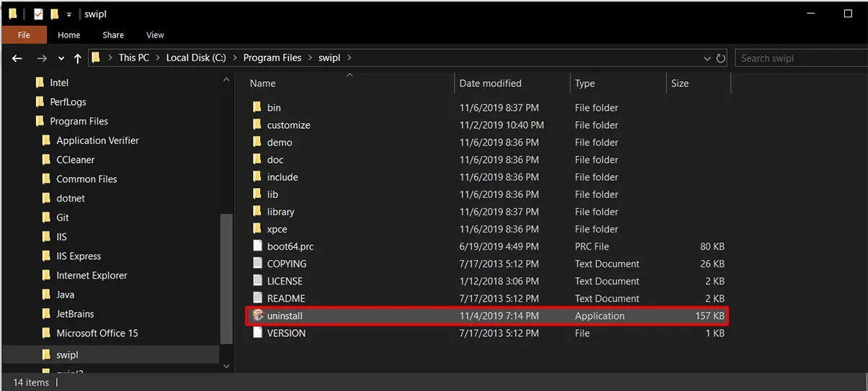Select the VERSION file icon
Viewport: 868px width, 391px height.
(258, 333)
